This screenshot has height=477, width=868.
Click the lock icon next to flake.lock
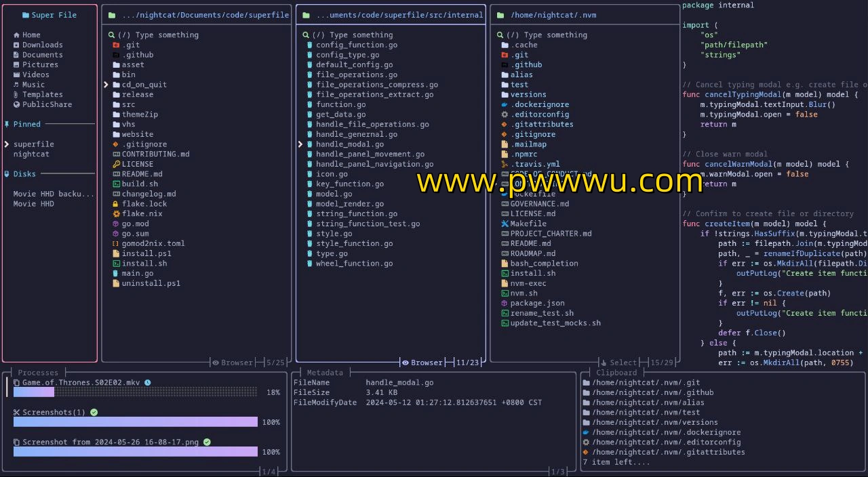(x=116, y=204)
